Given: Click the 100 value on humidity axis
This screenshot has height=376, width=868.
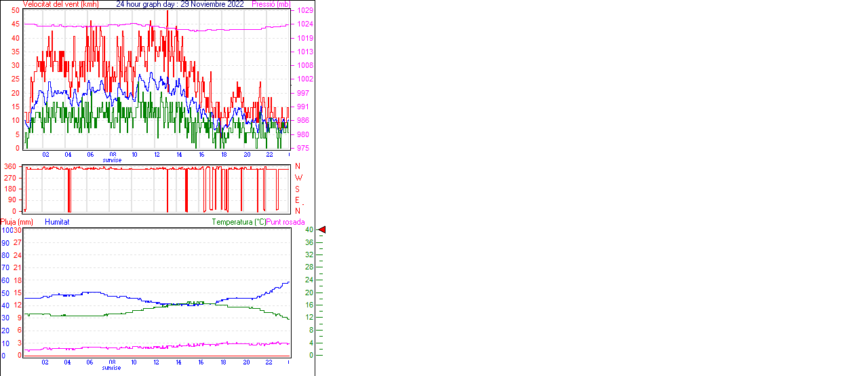Looking at the screenshot, I should click(6, 230).
